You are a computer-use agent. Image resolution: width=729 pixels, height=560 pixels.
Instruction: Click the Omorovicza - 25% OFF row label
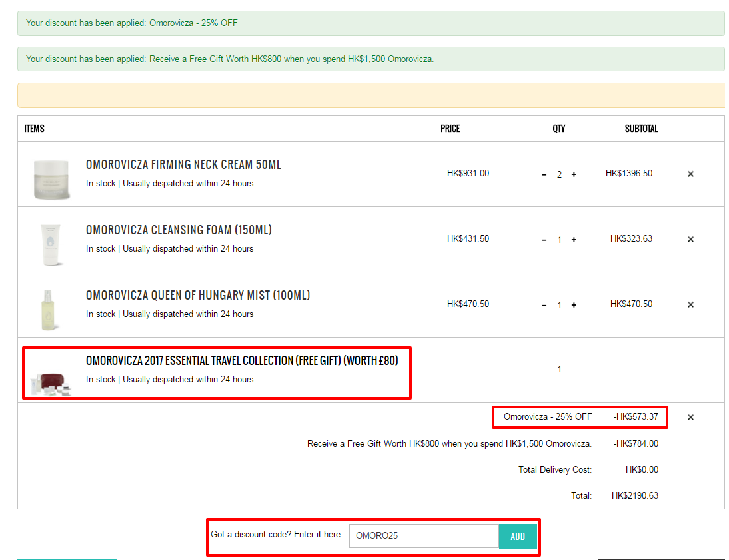point(548,416)
